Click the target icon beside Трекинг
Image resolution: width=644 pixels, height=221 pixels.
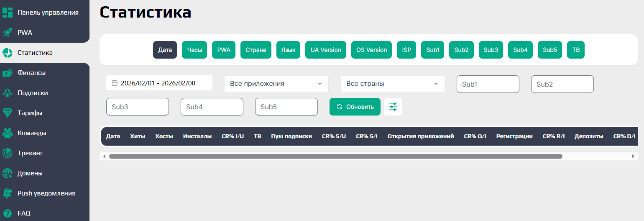coord(8,153)
